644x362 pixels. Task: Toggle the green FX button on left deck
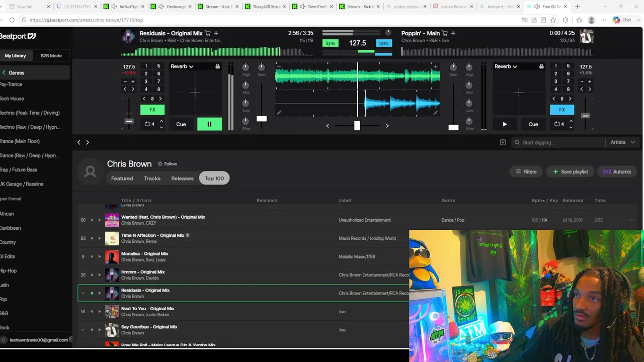click(152, 110)
